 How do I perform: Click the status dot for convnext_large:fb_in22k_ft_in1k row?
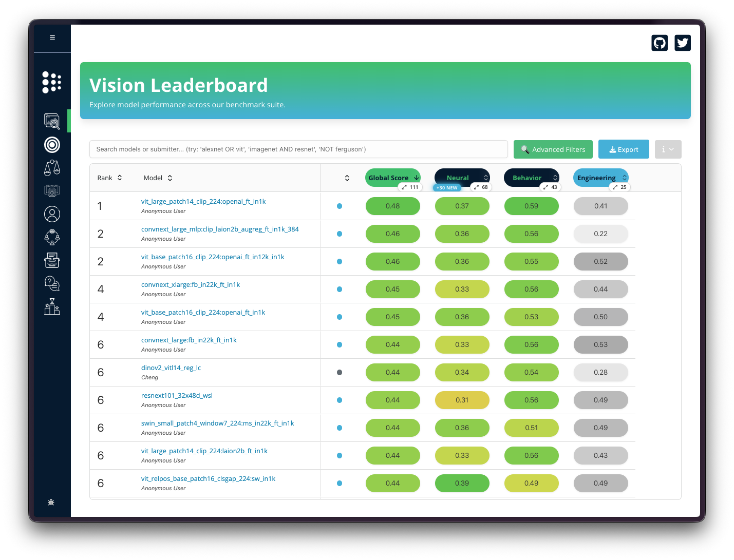tap(340, 344)
